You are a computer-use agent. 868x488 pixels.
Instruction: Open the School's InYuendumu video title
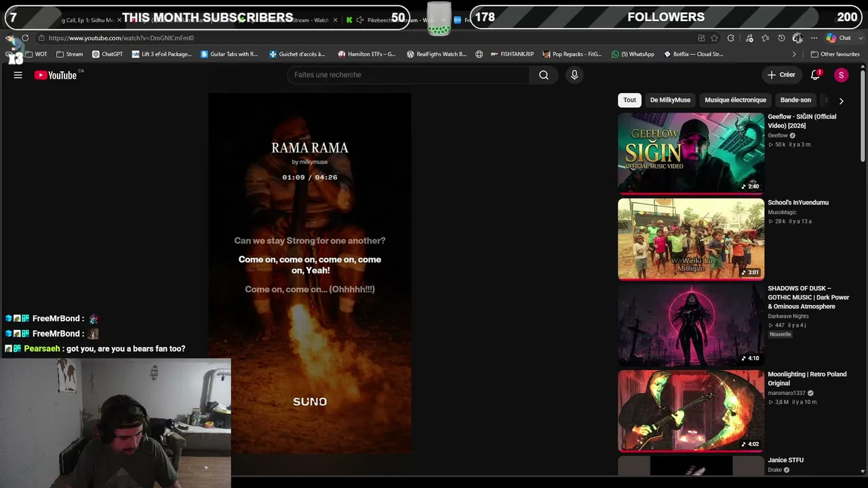tap(798, 203)
